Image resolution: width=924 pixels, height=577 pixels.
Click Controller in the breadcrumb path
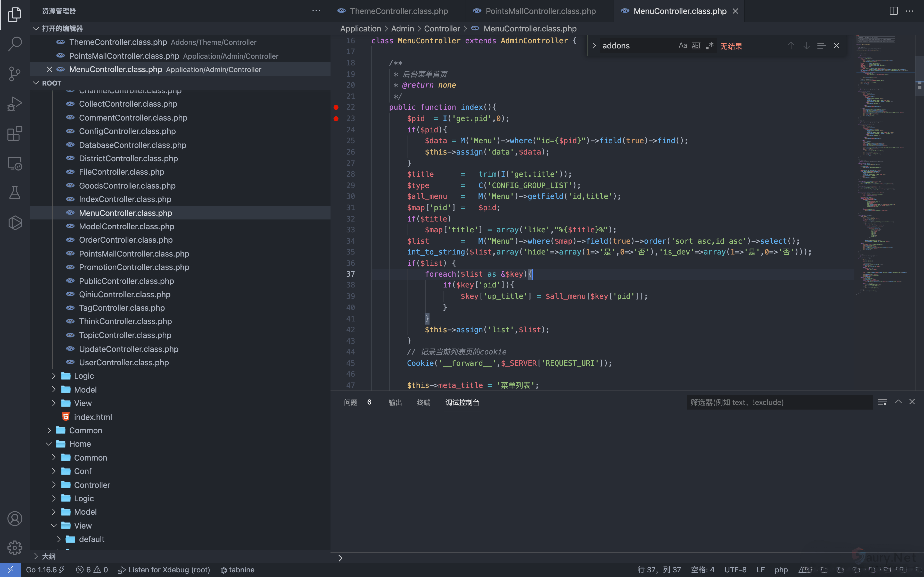coord(442,29)
